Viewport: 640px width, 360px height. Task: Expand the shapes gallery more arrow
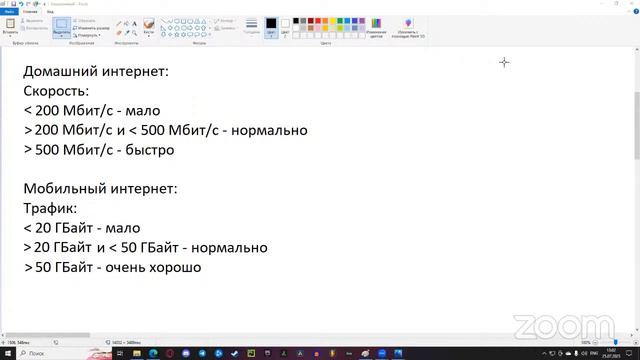(x=210, y=35)
